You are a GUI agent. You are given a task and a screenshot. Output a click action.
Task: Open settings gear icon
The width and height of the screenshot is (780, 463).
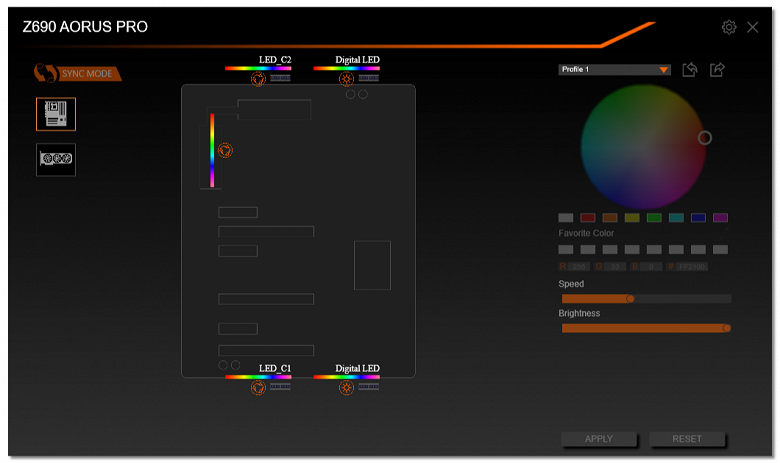pos(729,27)
